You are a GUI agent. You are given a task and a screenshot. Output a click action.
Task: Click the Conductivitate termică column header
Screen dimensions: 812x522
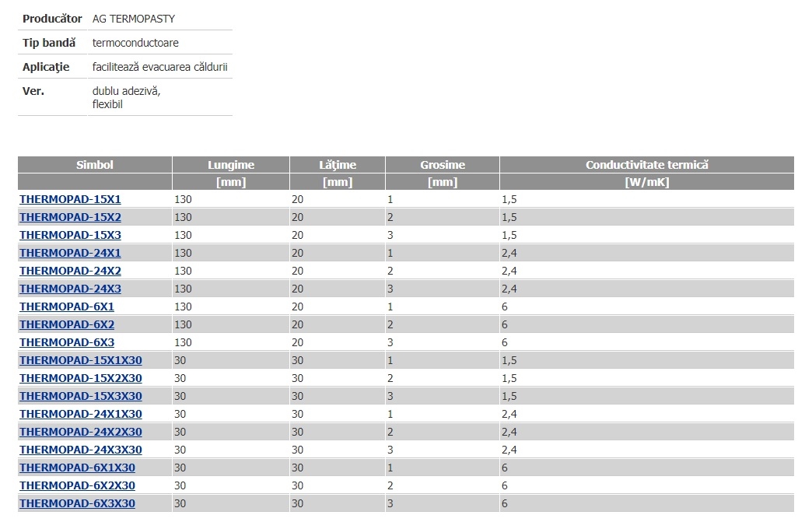647,165
